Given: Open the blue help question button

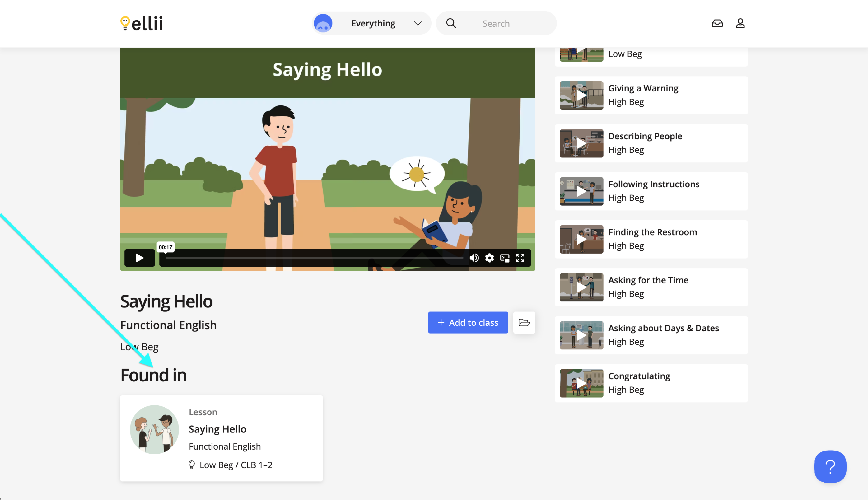Looking at the screenshot, I should point(830,467).
